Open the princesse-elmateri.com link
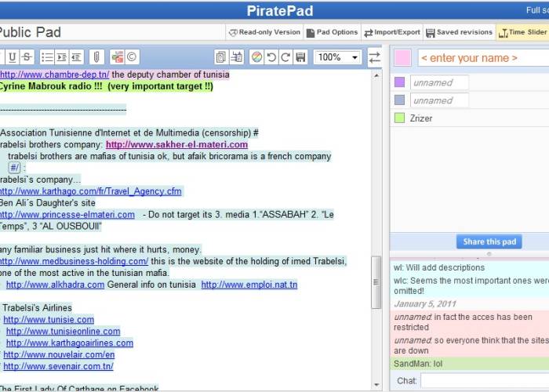This screenshot has height=392, width=549. [67, 215]
